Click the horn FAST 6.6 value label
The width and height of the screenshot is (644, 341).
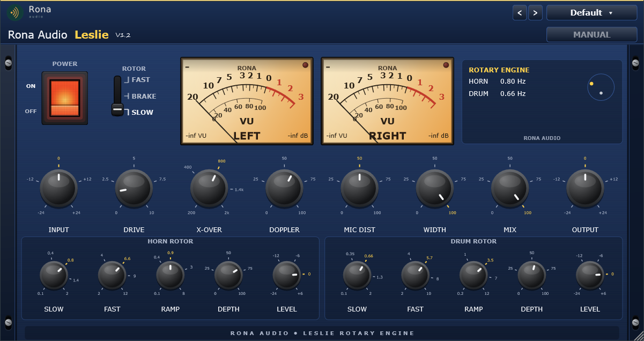tap(128, 258)
